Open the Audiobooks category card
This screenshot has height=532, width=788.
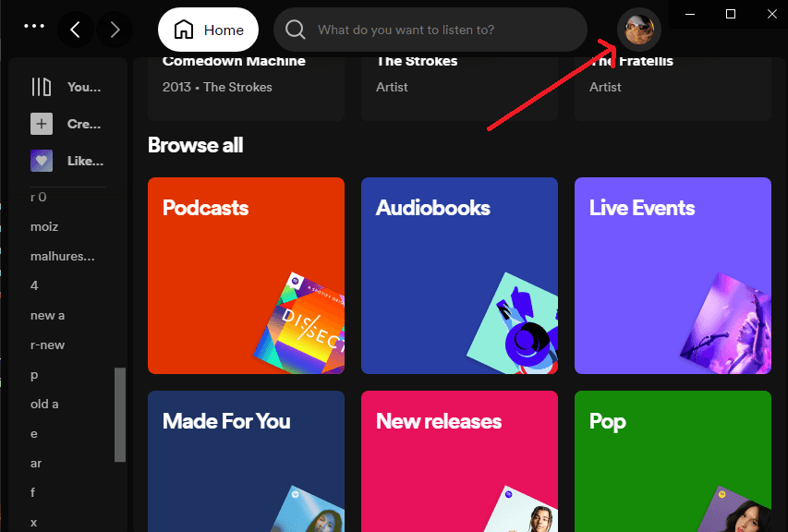tap(459, 275)
